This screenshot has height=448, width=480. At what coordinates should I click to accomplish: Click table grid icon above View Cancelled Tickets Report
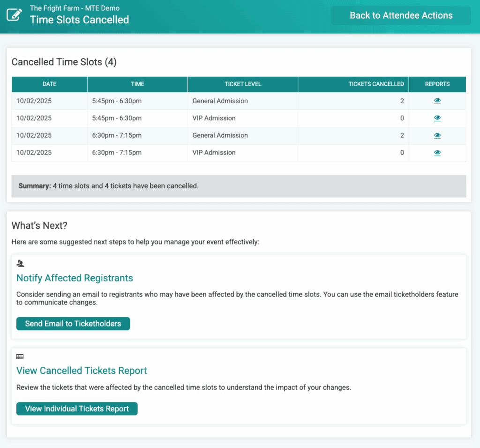tap(20, 357)
